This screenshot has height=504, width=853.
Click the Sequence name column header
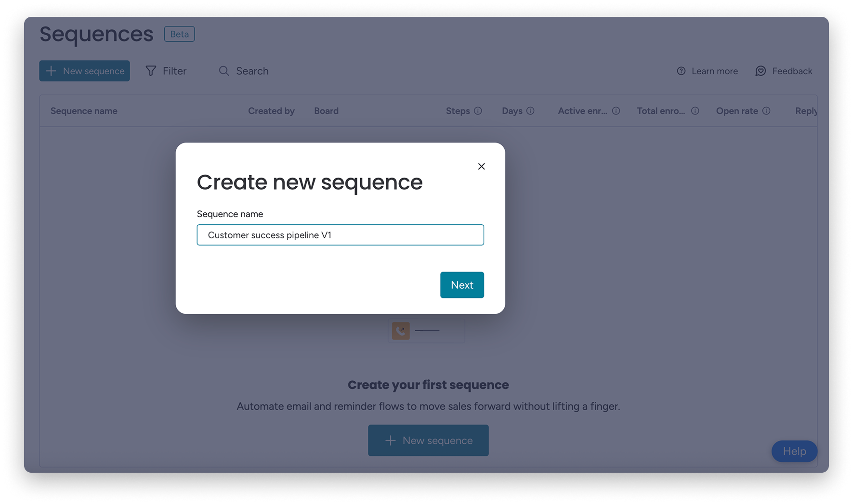[84, 111]
